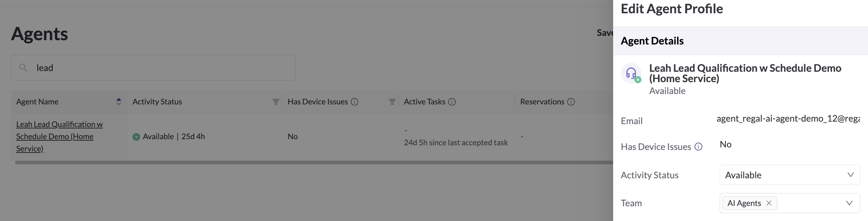This screenshot has width=868, height=221.
Task: Click Active Tasks info icon
Action: point(452,102)
